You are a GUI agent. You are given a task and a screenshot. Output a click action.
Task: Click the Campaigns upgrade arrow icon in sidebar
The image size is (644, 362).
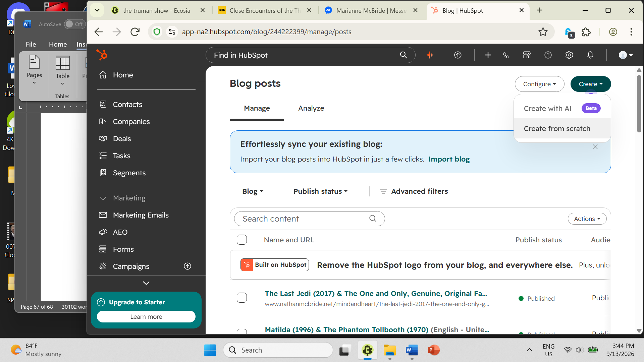coord(187,266)
